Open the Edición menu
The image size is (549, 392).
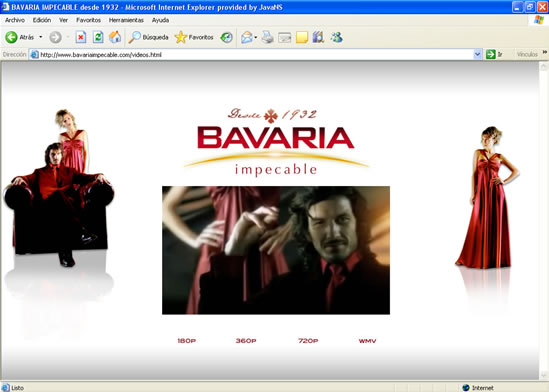click(x=42, y=20)
